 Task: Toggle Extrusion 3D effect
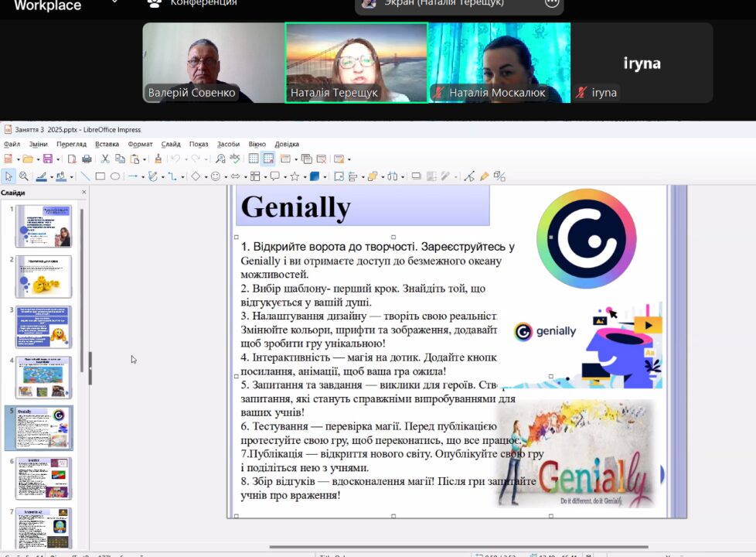coord(499,176)
